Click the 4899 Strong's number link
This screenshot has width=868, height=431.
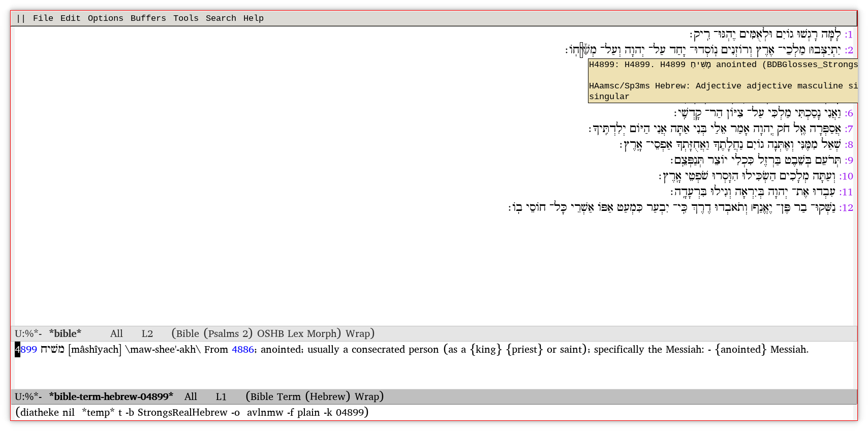[26, 350]
